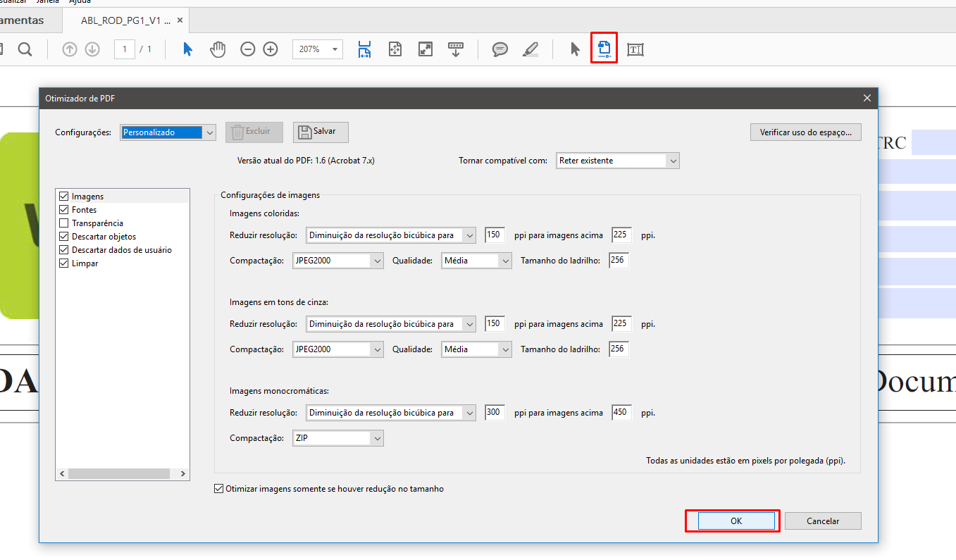Select the highlighter pen tool
956x560 pixels.
pyautogui.click(x=530, y=49)
